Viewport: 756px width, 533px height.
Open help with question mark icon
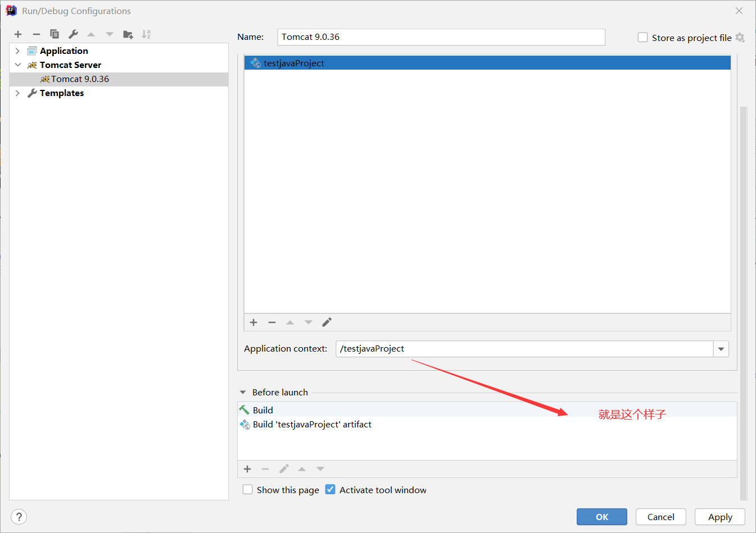click(19, 517)
